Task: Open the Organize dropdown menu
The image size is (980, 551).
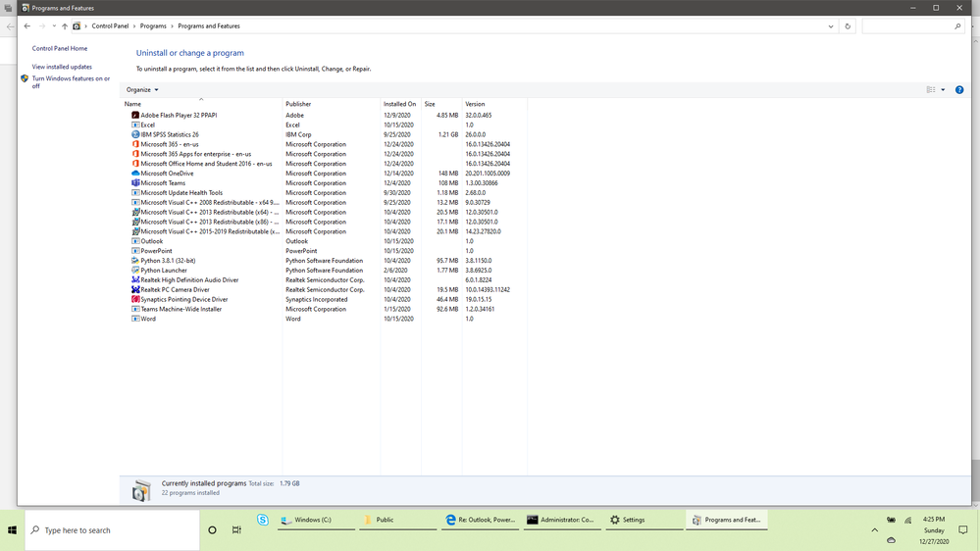Action: pos(142,90)
